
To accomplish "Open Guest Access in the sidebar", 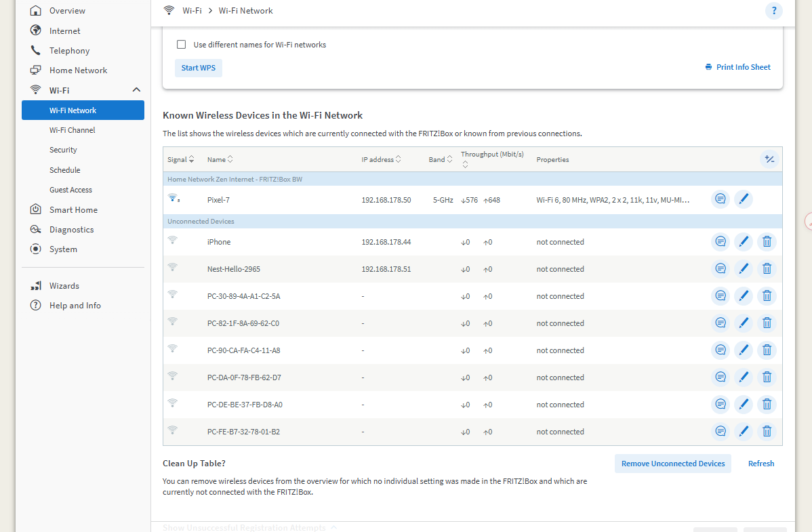I will point(70,190).
